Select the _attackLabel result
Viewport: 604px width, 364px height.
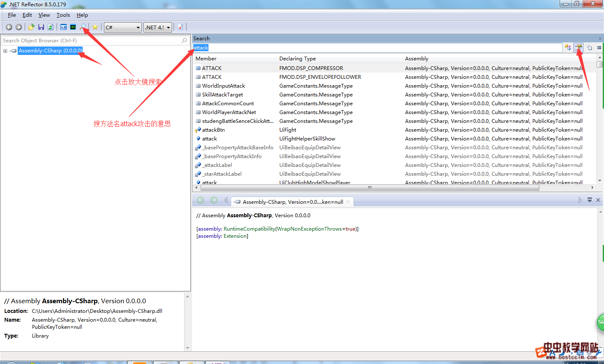(x=217, y=165)
